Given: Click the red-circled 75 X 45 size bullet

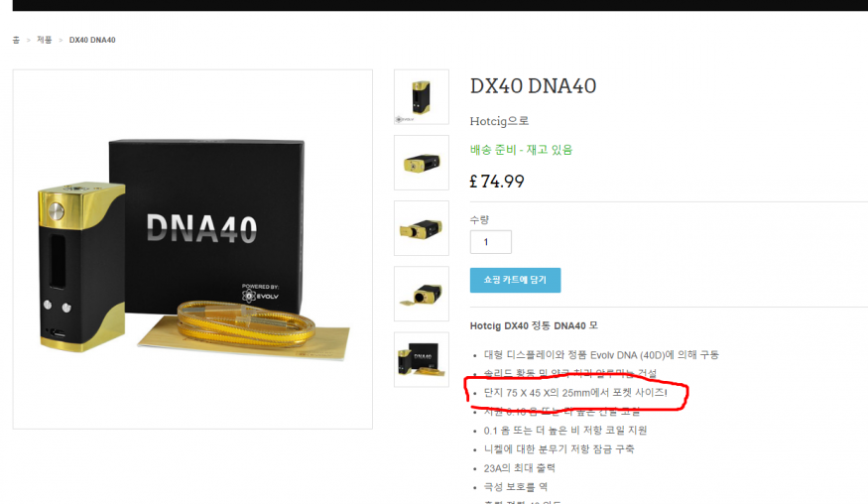Looking at the screenshot, I should tap(575, 393).
